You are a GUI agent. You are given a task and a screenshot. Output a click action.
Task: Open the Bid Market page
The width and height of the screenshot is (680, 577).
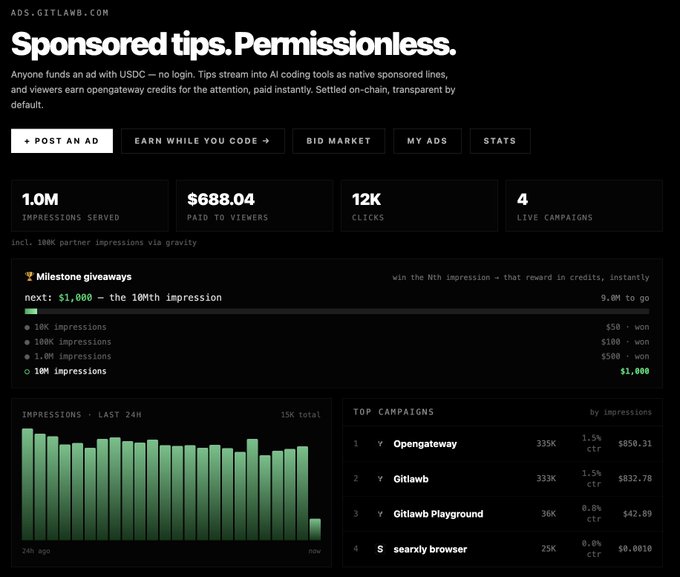[x=338, y=141]
